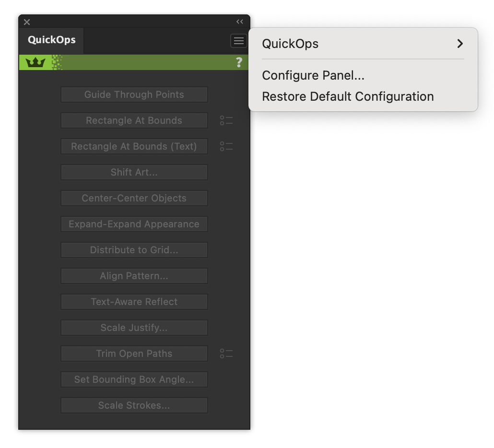Image resolution: width=494 pixels, height=448 pixels.
Task: Run Expand-Expand Appearance
Action: tap(134, 224)
